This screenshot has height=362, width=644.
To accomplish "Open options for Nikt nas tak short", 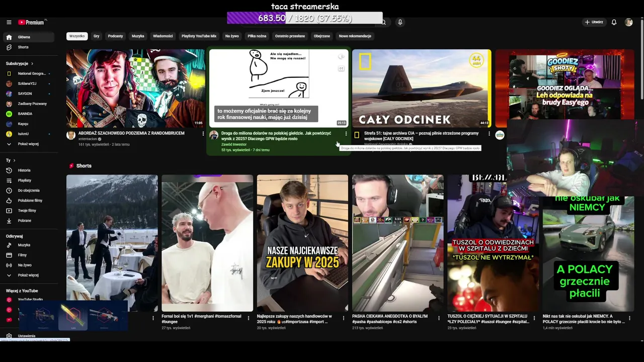I will tap(630, 318).
